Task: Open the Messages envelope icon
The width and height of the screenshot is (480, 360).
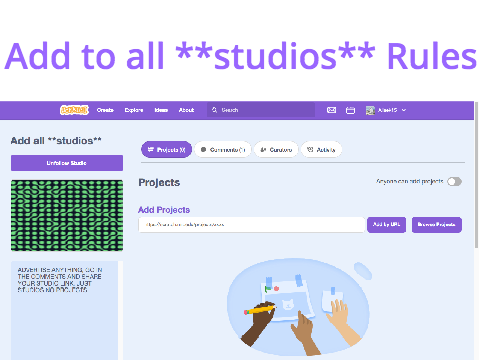Action: click(x=331, y=110)
